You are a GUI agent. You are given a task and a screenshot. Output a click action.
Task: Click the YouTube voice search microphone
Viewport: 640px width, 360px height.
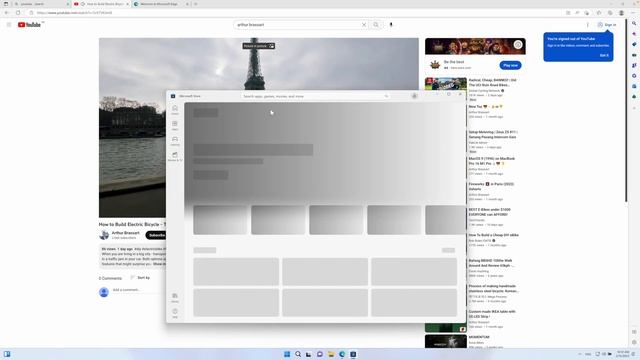391,25
